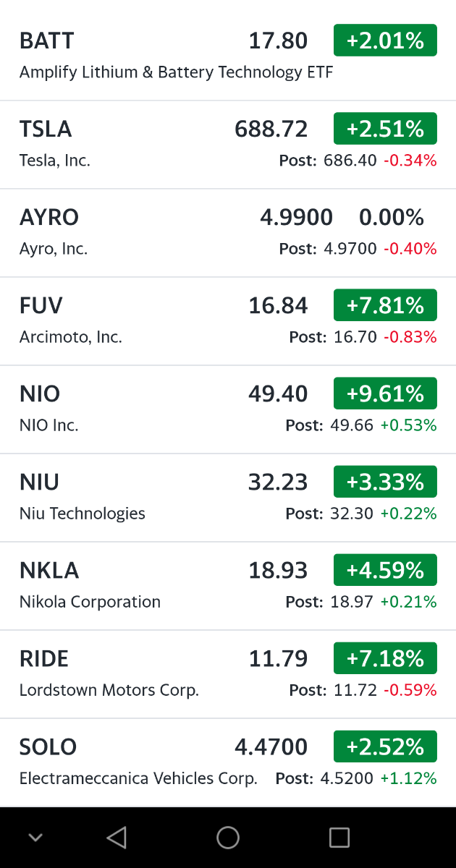The height and width of the screenshot is (868, 456).
Task: Tap RIDE +7.18% green badge
Action: (385, 658)
